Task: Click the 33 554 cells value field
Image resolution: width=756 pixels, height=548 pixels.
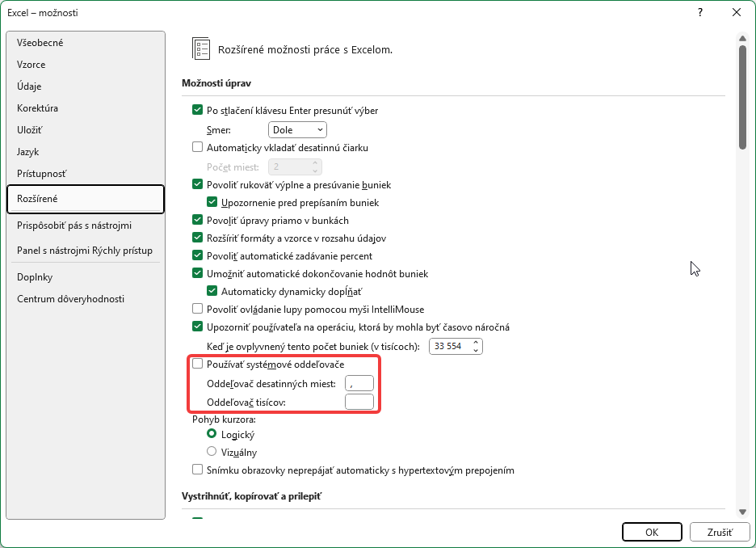Action: [x=450, y=347]
